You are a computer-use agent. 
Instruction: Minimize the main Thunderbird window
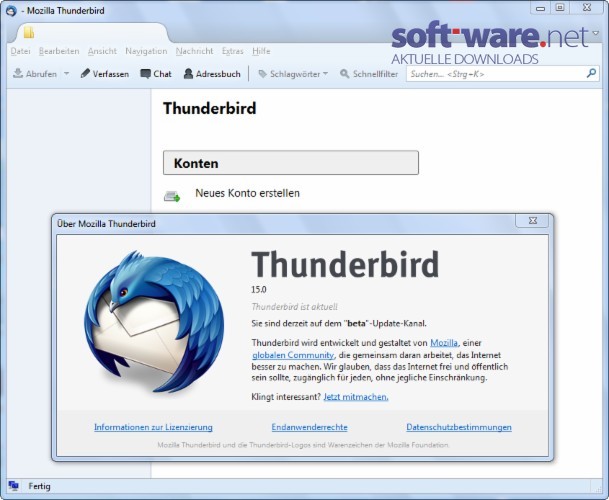point(540,7)
